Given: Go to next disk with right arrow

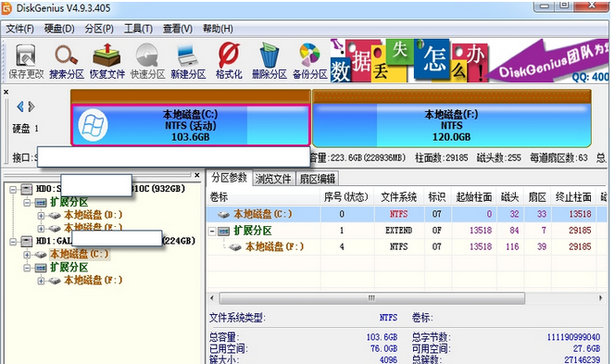Looking at the screenshot, I should [x=31, y=107].
